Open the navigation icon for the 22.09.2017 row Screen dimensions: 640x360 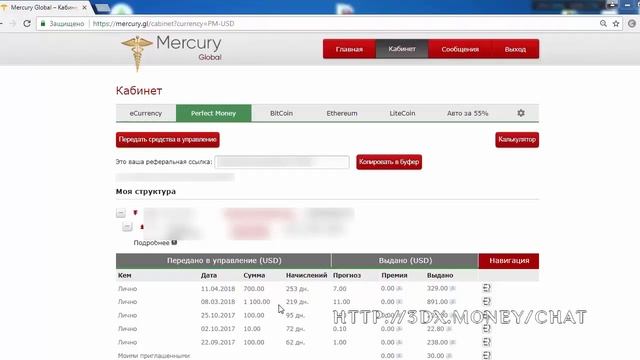pos(487,342)
